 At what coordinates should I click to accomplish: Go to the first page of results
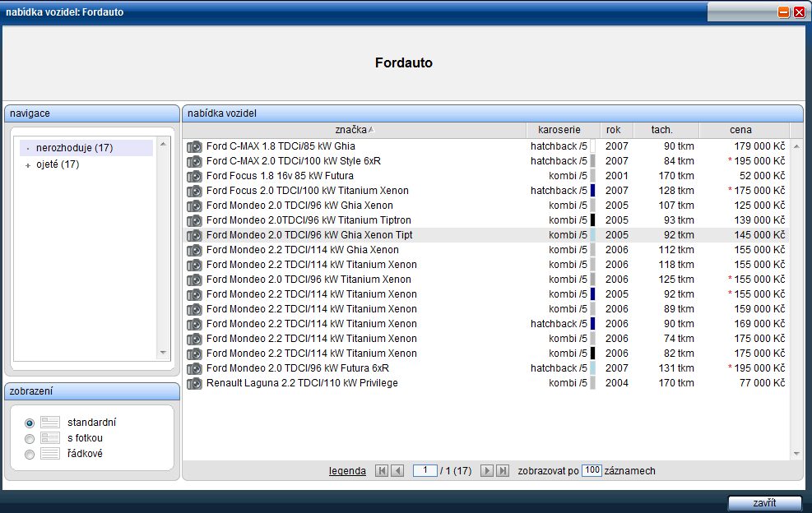[x=382, y=471]
